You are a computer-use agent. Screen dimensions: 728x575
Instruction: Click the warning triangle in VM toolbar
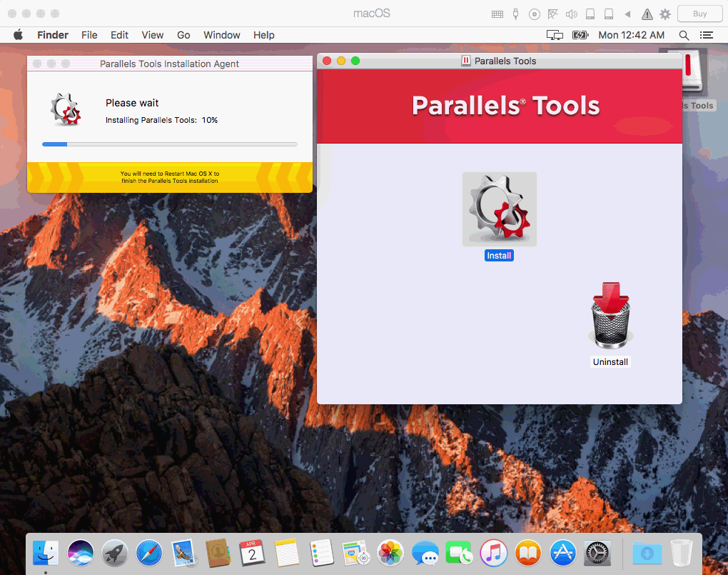[647, 14]
